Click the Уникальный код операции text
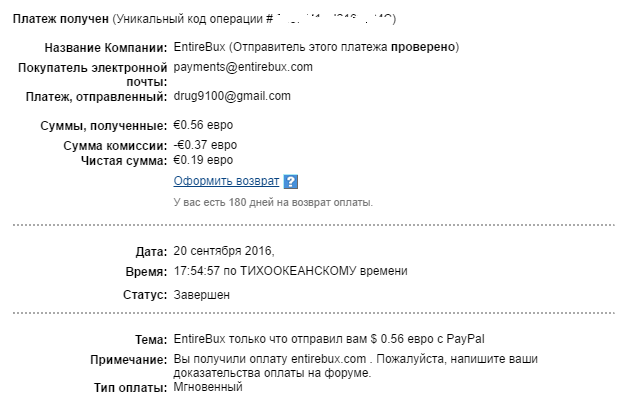This screenshot has height=402, width=627. [x=192, y=19]
